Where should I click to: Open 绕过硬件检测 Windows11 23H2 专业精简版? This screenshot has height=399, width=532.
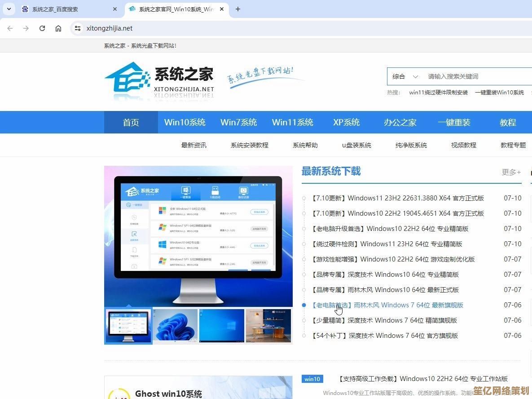click(387, 244)
